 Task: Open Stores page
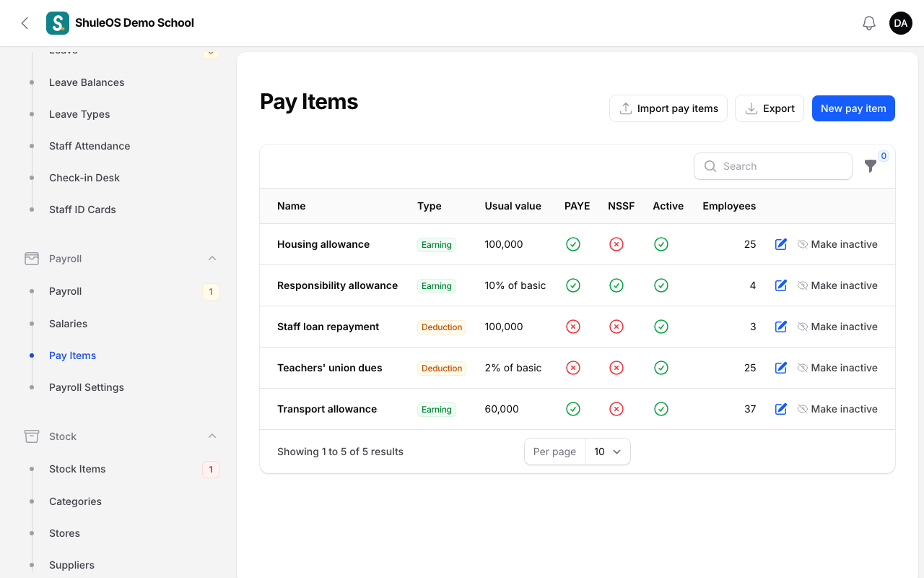(x=64, y=533)
